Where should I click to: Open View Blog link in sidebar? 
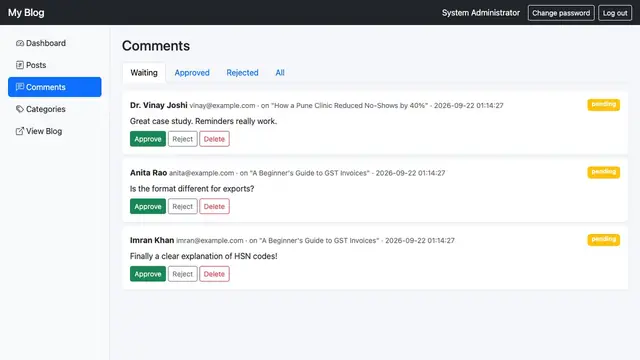tap(55, 131)
